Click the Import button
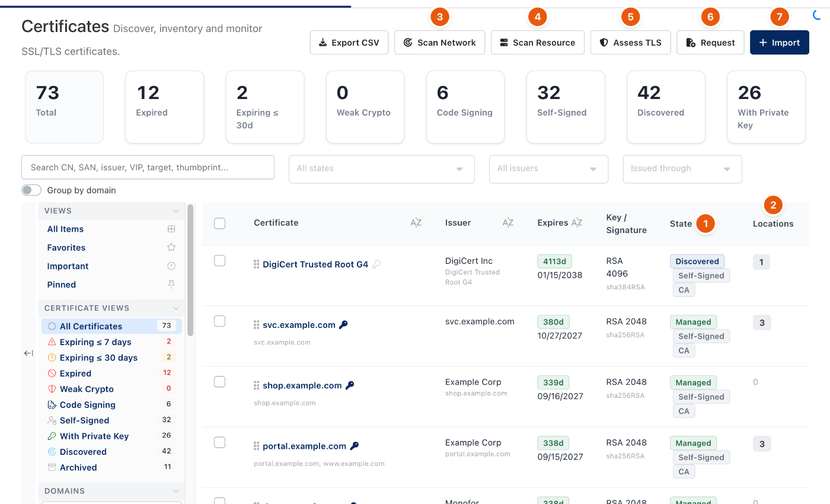Image resolution: width=830 pixels, height=504 pixels. [780, 43]
